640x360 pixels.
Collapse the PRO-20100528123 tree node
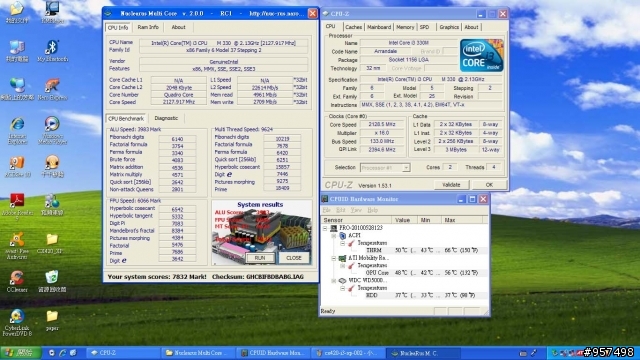tap(325, 228)
